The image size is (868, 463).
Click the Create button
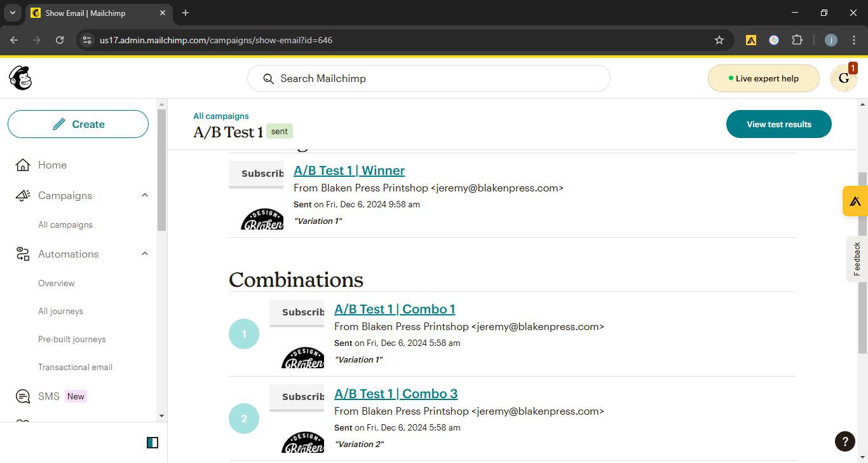pos(78,124)
